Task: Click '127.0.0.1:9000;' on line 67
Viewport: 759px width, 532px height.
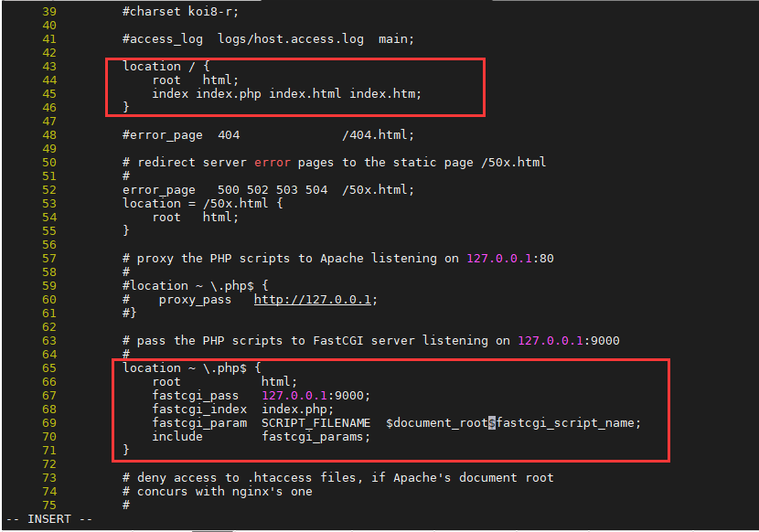Action: (315, 396)
